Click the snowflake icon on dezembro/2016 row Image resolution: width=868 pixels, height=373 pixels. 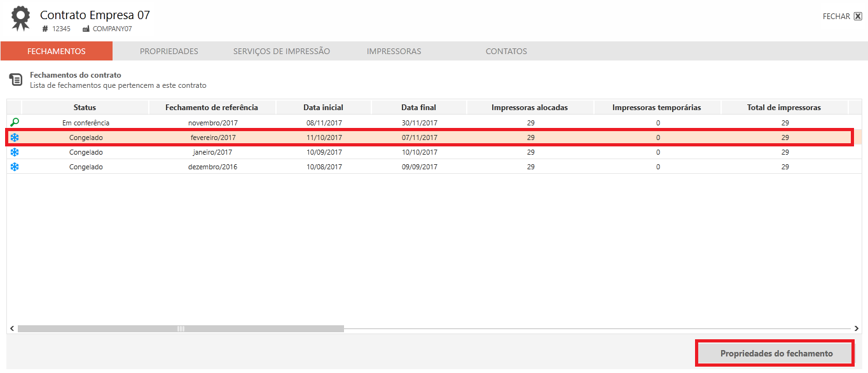coord(15,167)
